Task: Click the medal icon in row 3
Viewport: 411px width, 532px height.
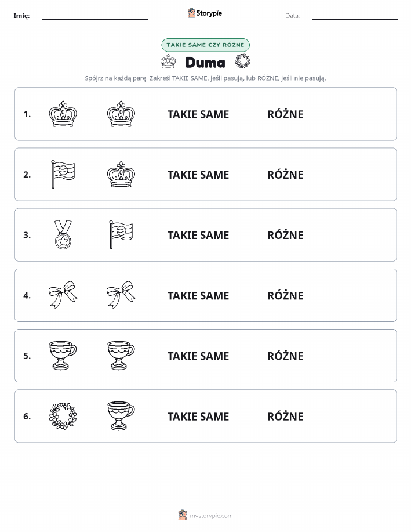Action: (x=63, y=234)
